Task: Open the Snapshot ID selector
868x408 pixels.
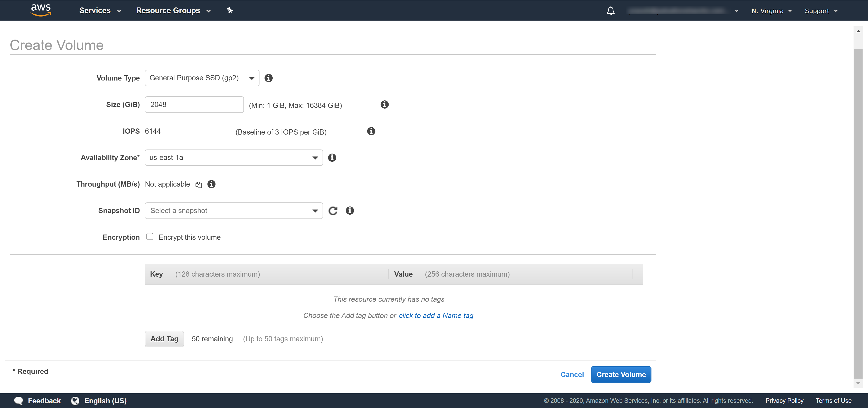Action: [234, 211]
